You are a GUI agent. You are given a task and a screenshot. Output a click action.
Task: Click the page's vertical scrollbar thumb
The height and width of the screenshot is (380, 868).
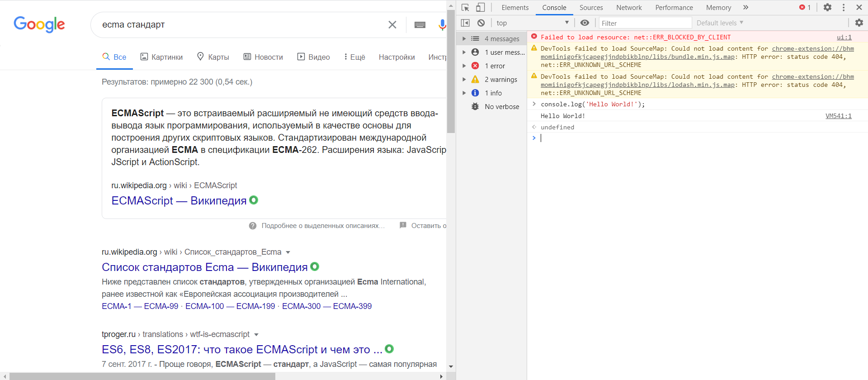(x=451, y=71)
